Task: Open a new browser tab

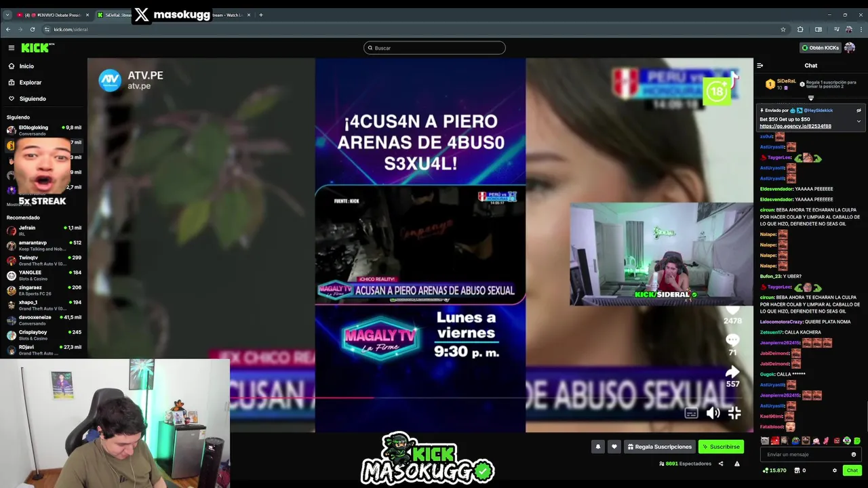Action: 261,15
